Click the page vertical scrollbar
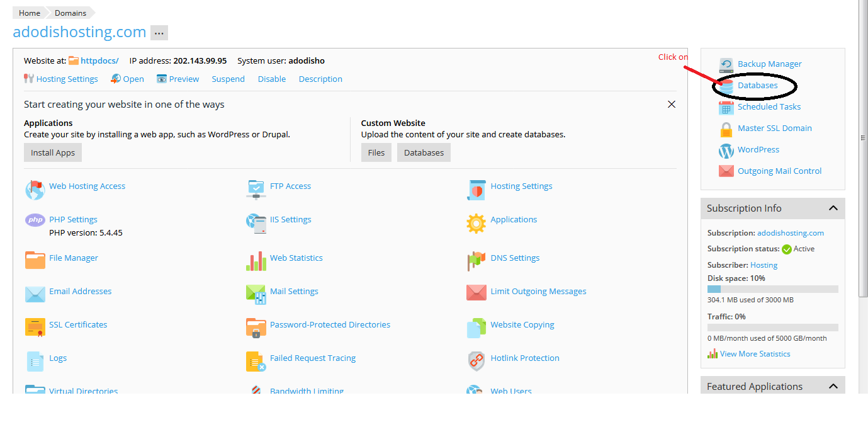 (x=863, y=148)
